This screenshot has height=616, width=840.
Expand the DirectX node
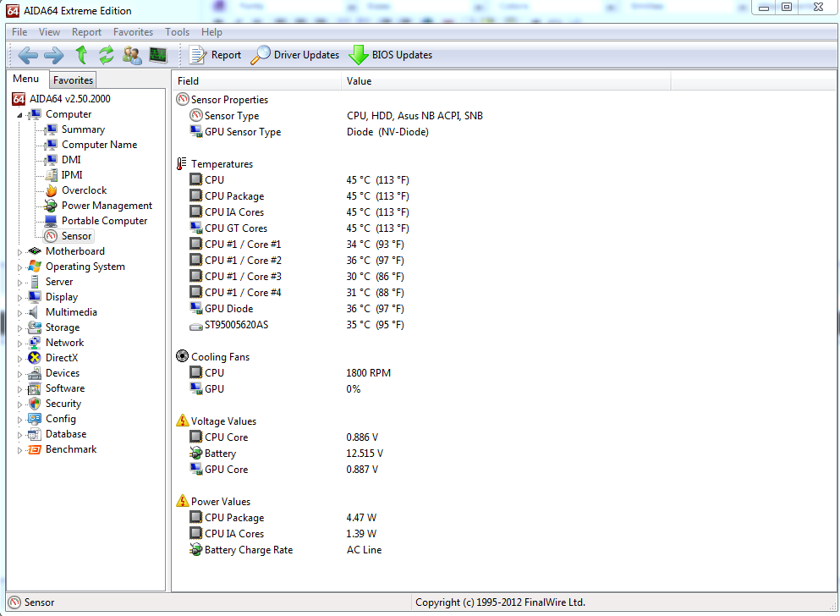[19, 359]
